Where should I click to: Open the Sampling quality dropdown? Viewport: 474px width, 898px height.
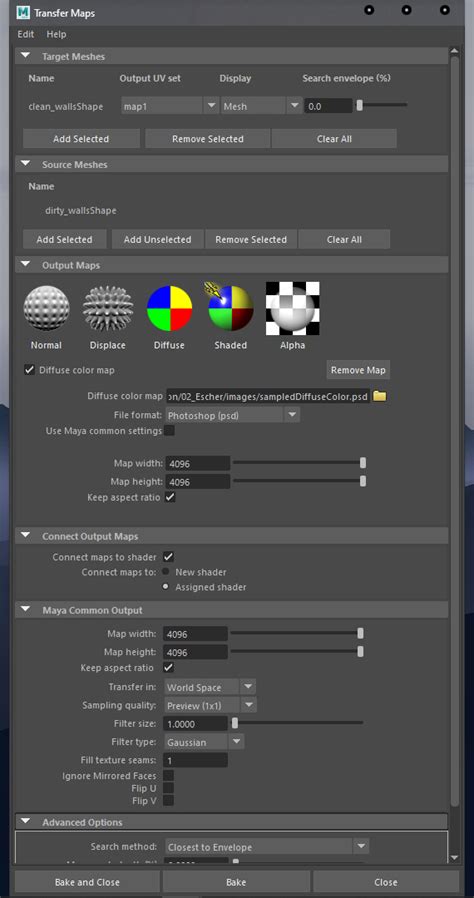(210, 705)
